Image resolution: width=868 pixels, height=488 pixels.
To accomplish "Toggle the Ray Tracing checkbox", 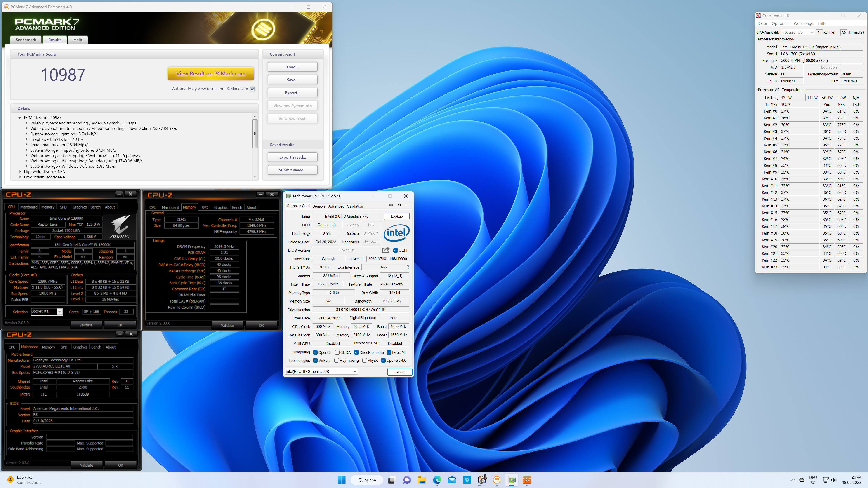I will click(337, 360).
